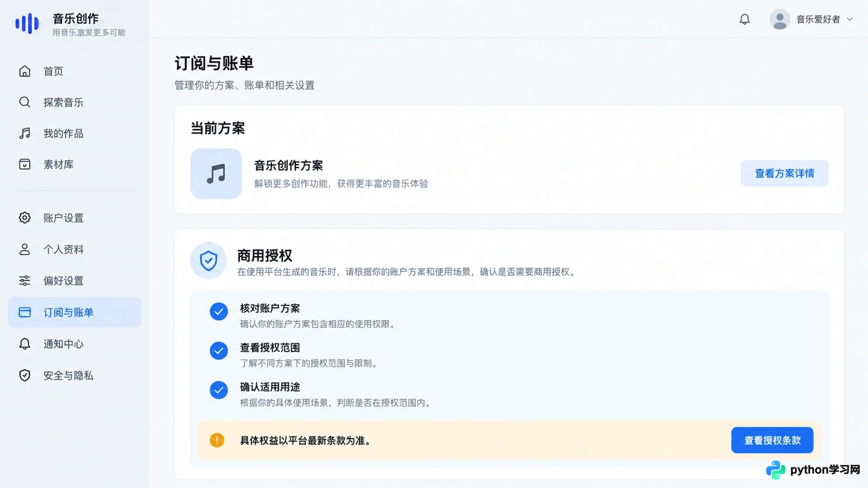This screenshot has width=868, height=488.
Task: Toggle the check mark for 查看授权范围
Action: coord(219,351)
